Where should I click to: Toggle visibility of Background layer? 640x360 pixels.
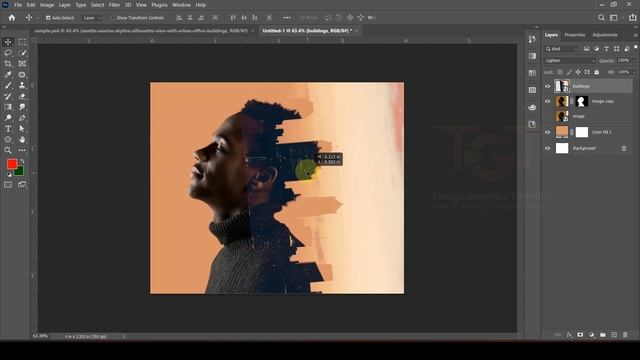click(547, 148)
